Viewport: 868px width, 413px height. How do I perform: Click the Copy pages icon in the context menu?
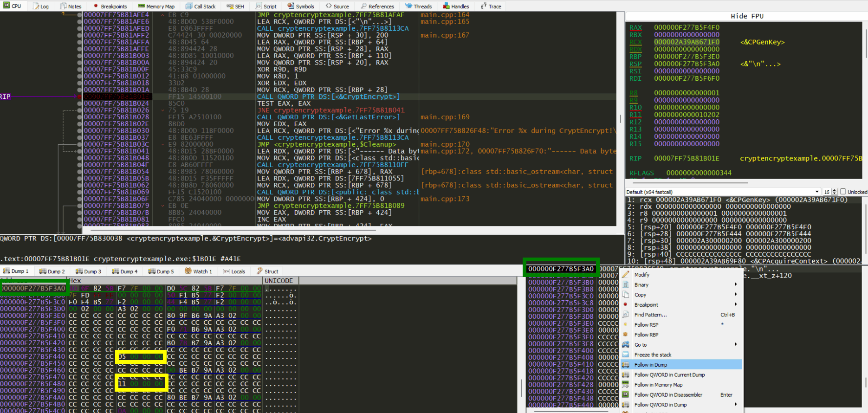pyautogui.click(x=626, y=295)
